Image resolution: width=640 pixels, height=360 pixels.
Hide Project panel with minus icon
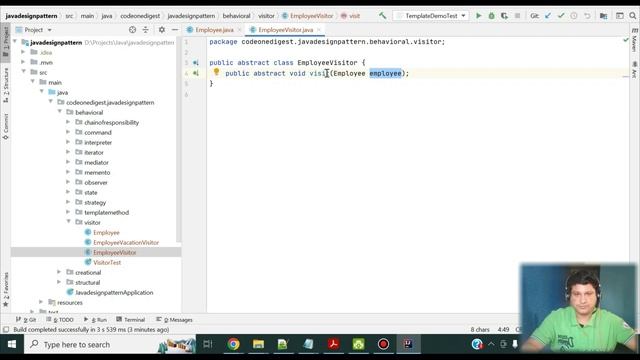(175, 30)
